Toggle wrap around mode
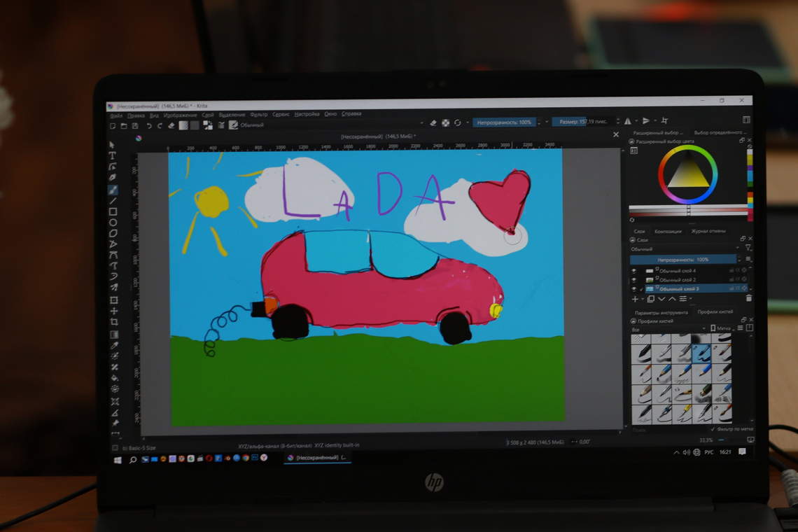The height and width of the screenshot is (532, 798). (664, 120)
